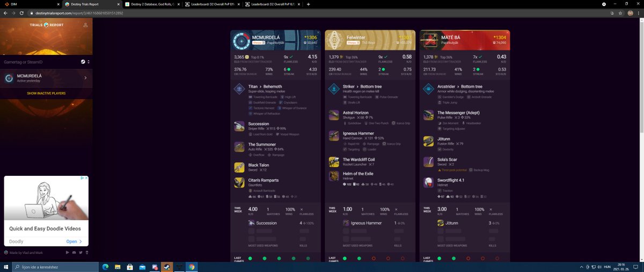Open the Steam platform selector
Screen dimensions: 644x272
85,62
